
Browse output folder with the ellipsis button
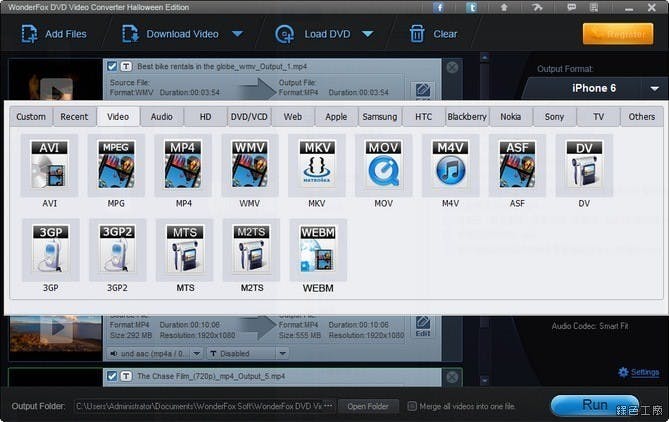coord(329,406)
